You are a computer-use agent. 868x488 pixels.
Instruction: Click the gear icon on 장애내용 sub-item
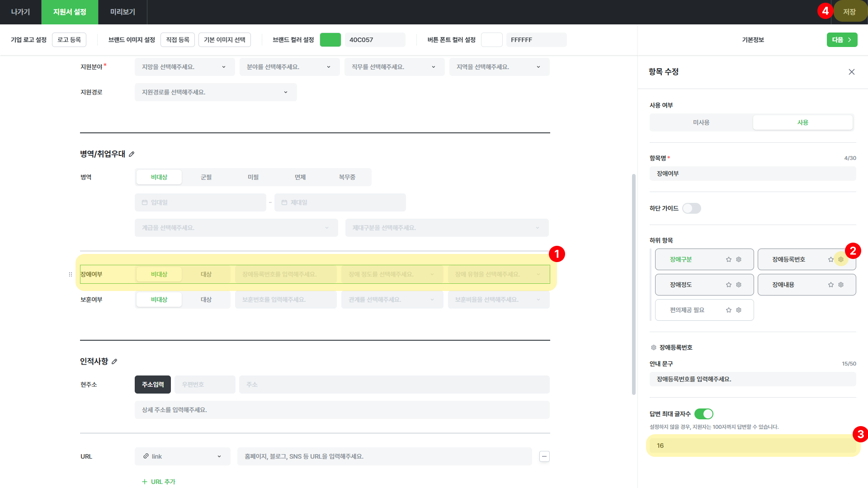(841, 285)
